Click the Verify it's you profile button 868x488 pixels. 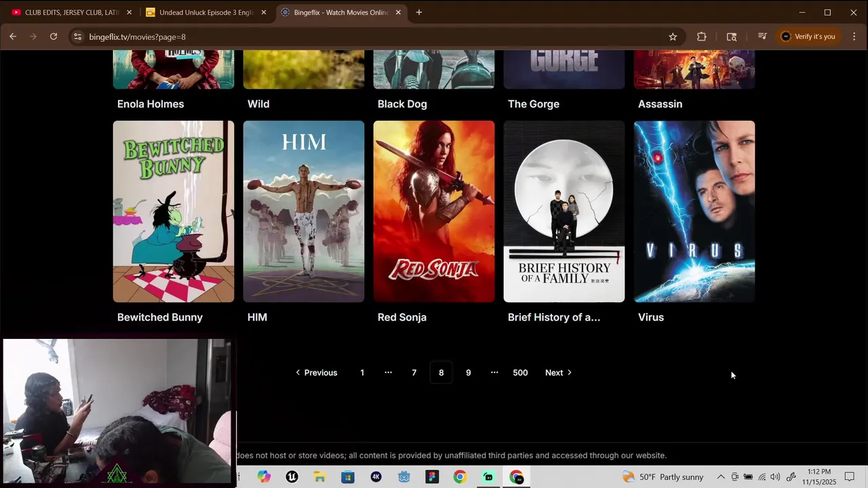pos(808,37)
